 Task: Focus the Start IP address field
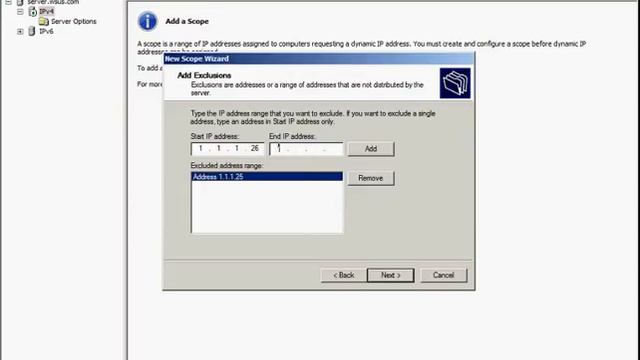click(x=227, y=149)
